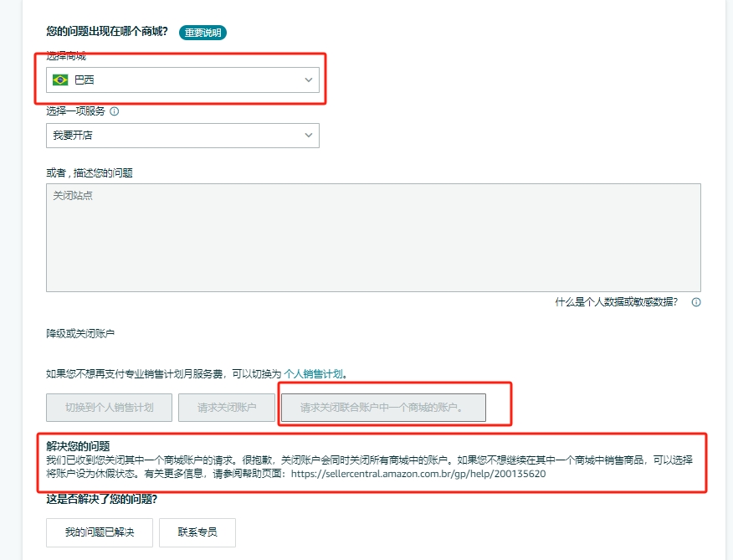The image size is (733, 560).
Task: Click the Brazil flag icon in marketplace selector
Action: click(x=60, y=80)
